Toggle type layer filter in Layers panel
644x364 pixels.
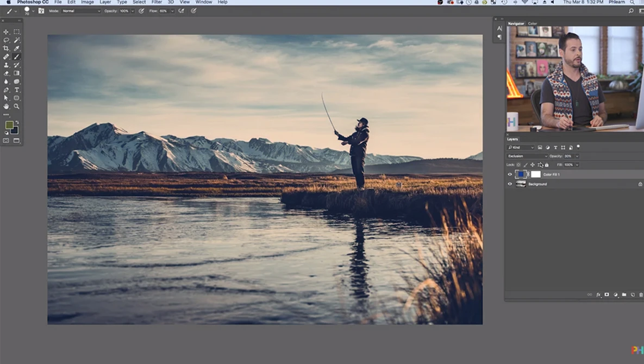tap(555, 147)
